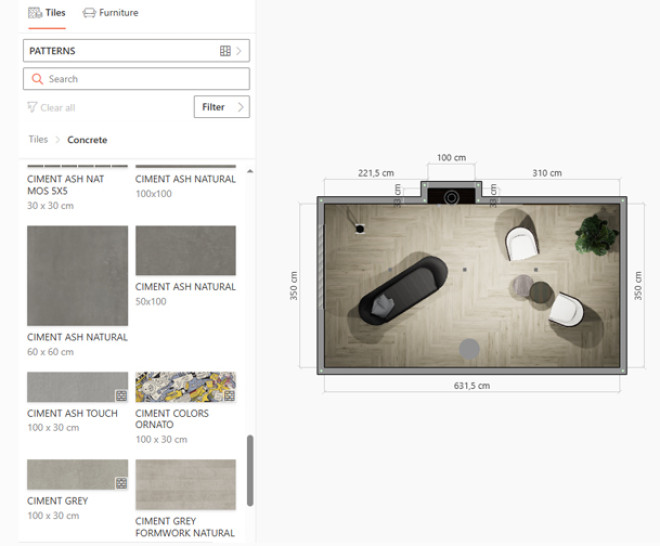
Task: Select CIMENT GREY FORMWORK NATURAL tile
Action: tap(185, 485)
